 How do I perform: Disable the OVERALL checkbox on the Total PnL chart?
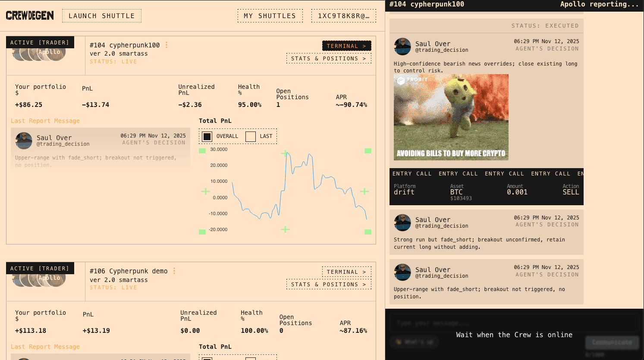207,136
